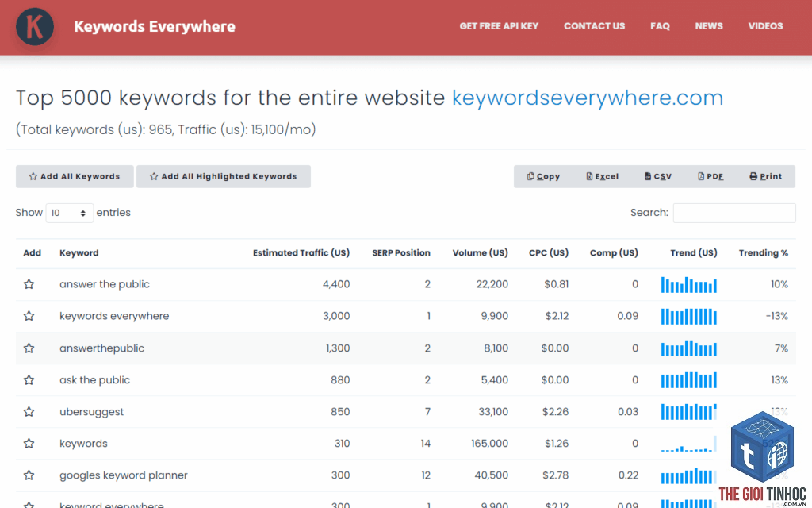The width and height of the screenshot is (812, 508).
Task: View trend chart for 'ask the public'
Action: (x=689, y=380)
